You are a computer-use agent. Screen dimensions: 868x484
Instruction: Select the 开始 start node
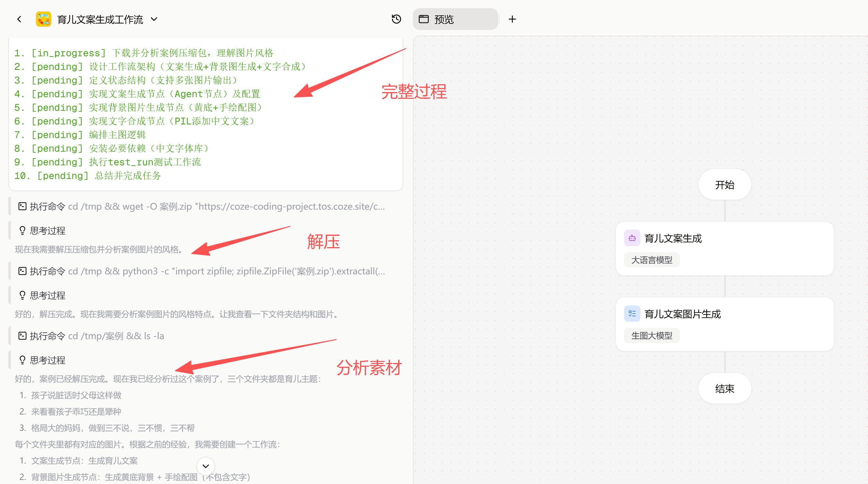[x=725, y=185]
